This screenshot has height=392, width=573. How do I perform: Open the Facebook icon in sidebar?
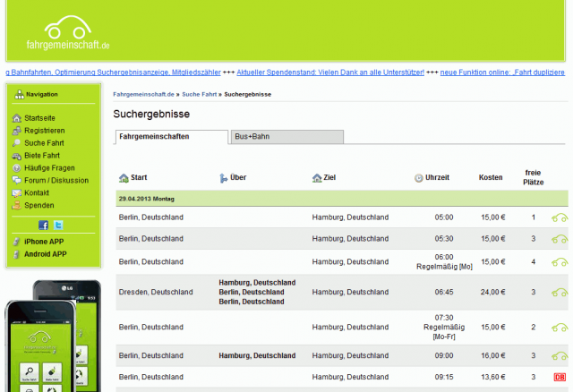pos(44,225)
